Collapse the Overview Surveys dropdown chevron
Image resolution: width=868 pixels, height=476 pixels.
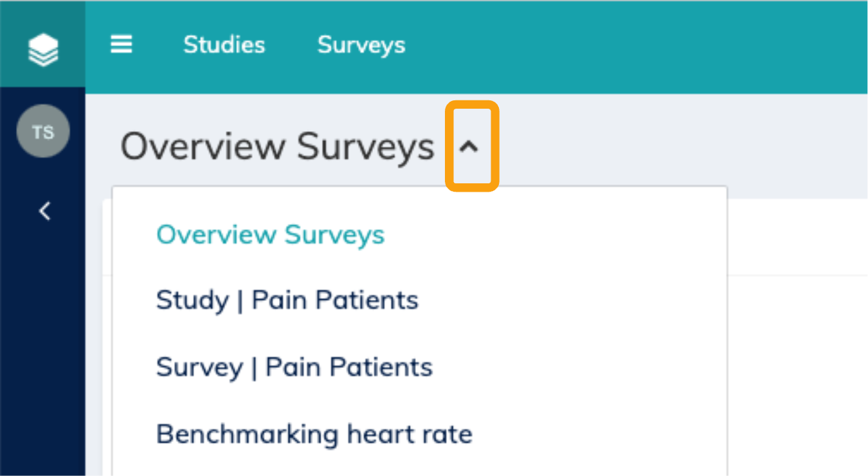470,147
